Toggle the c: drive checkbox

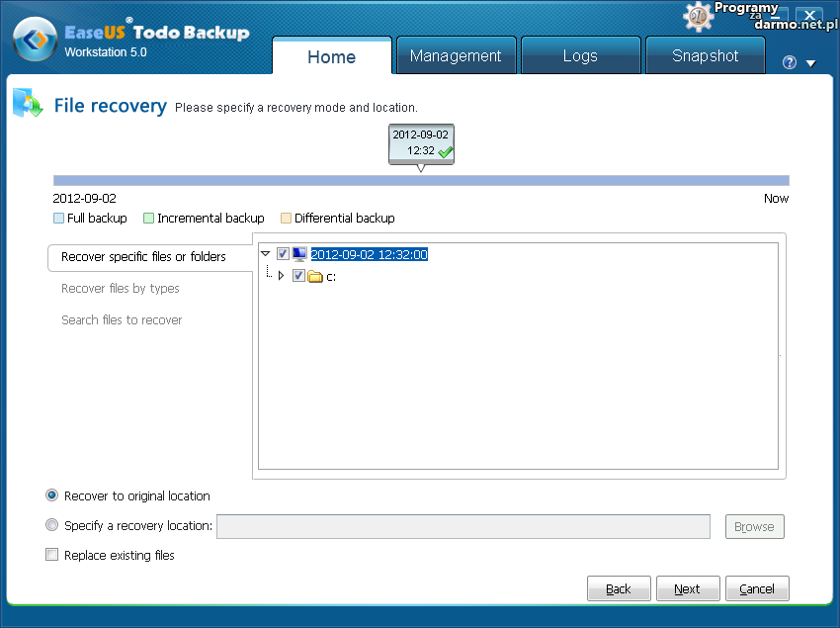tap(298, 276)
